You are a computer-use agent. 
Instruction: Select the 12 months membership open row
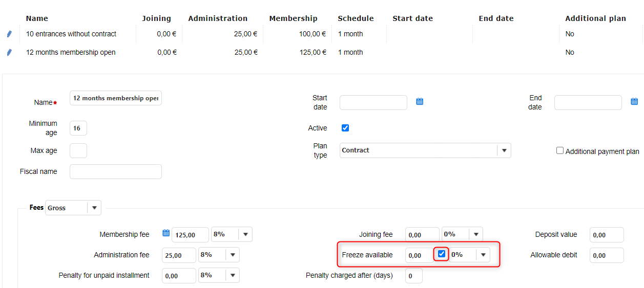pyautogui.click(x=71, y=52)
